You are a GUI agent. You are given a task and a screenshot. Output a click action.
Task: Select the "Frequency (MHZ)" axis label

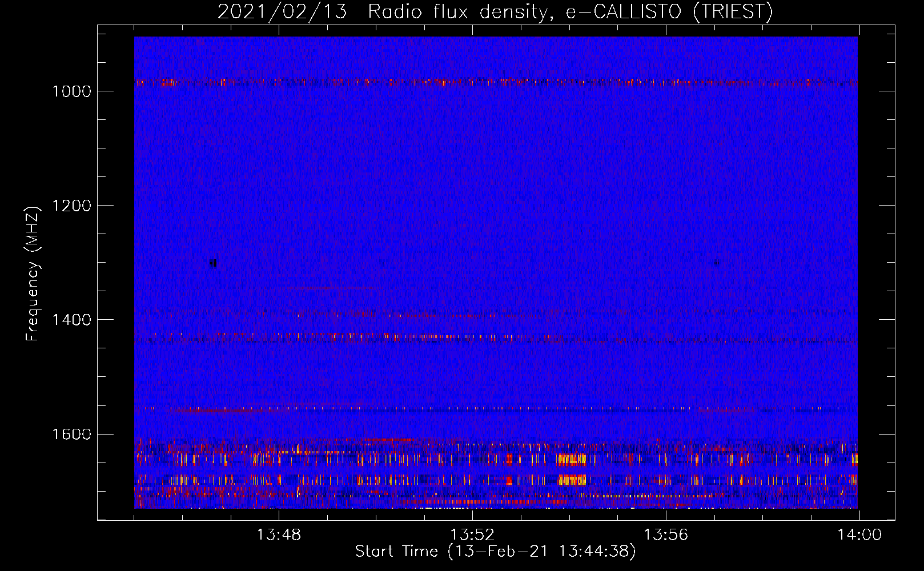33,274
